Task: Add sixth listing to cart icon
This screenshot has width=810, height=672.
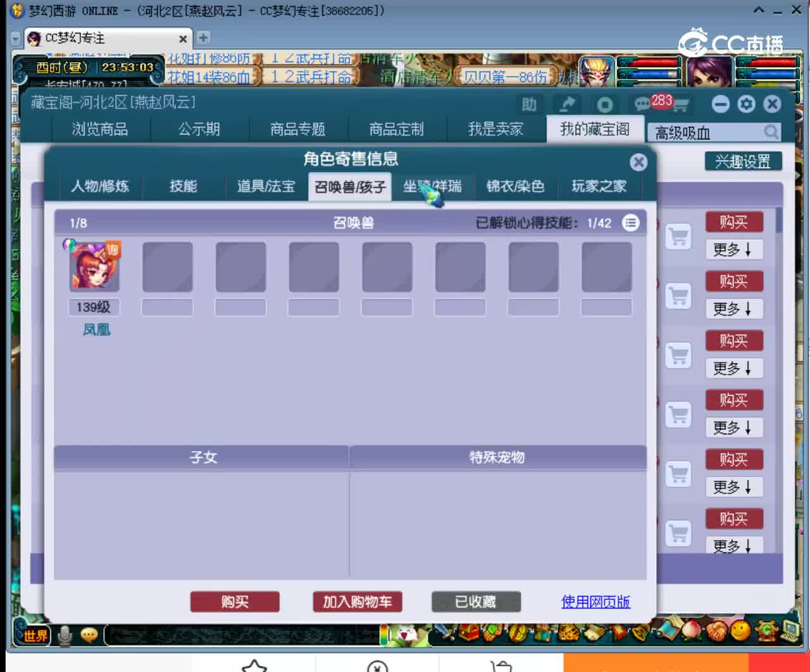Action: tap(678, 533)
